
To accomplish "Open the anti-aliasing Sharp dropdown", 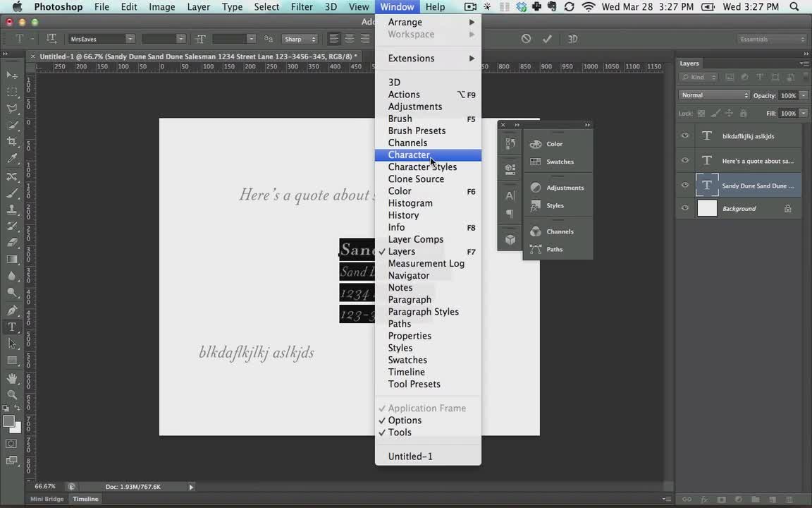I will 300,39.
